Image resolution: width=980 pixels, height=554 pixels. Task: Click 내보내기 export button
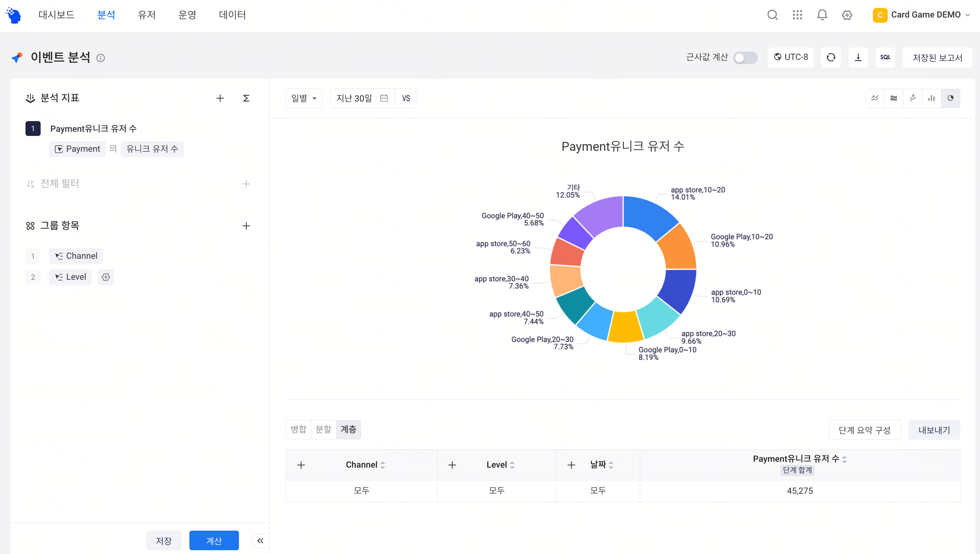(x=934, y=430)
